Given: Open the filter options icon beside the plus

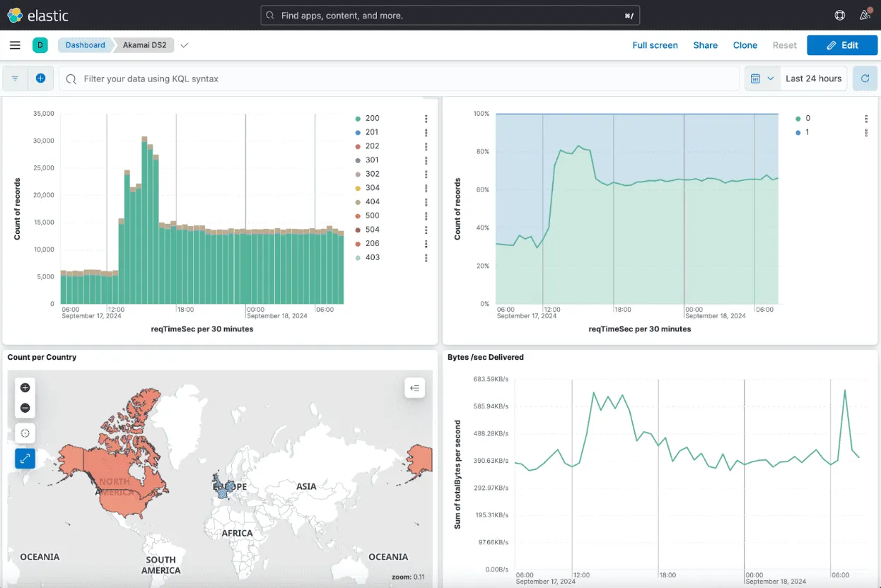Looking at the screenshot, I should tap(14, 78).
